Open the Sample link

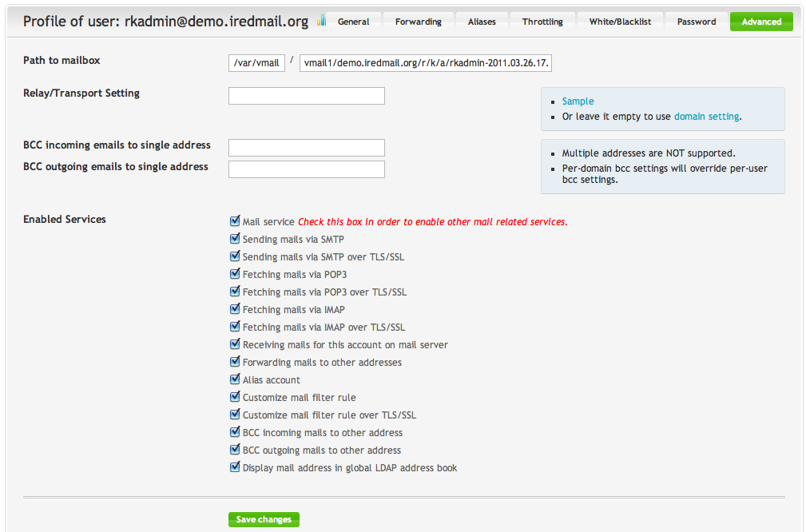coord(578,101)
